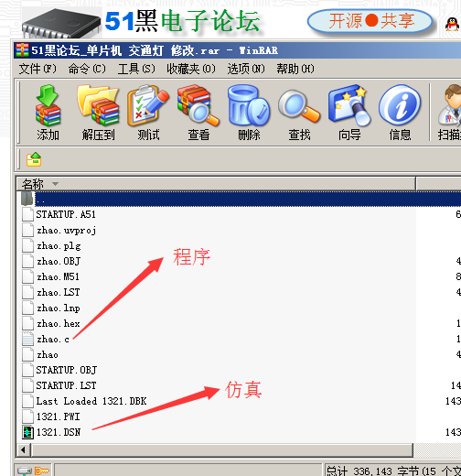461x476 pixels.
Task: Click the Add (添加) archive icon
Action: pos(48,112)
